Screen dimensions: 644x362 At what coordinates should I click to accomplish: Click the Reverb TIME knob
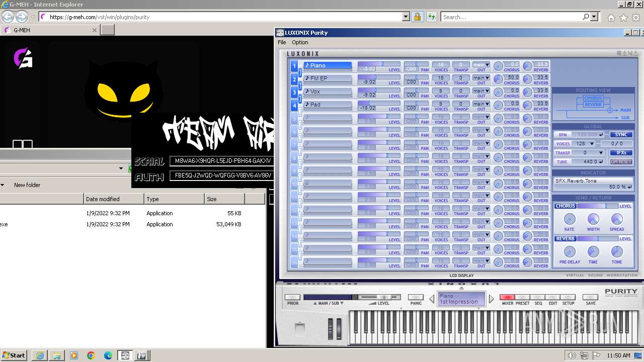click(x=593, y=252)
